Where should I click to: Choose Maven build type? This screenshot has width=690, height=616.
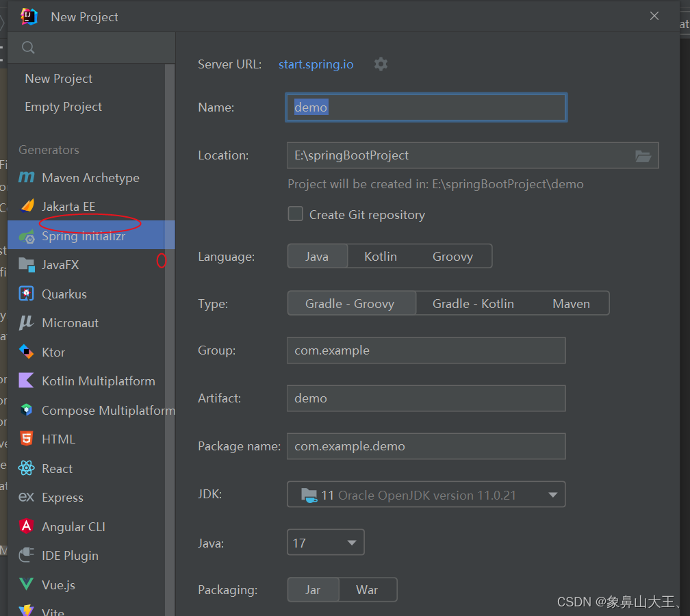pos(571,304)
